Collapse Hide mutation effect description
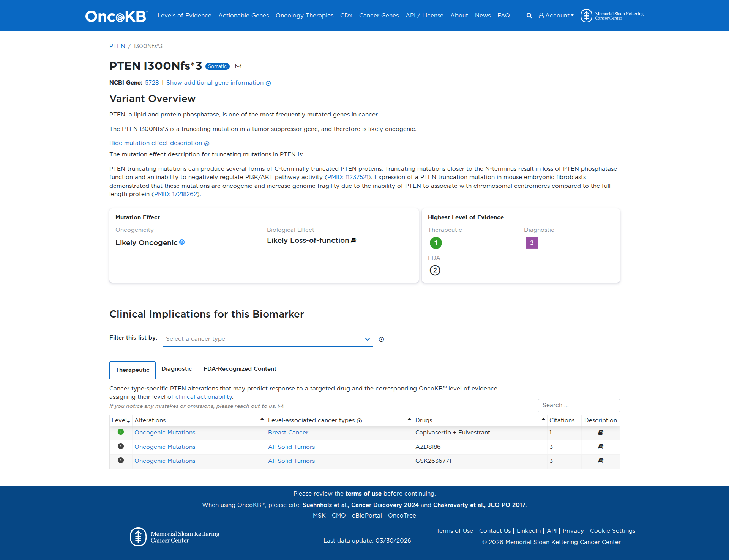This screenshot has height=560, width=729. pyautogui.click(x=159, y=143)
